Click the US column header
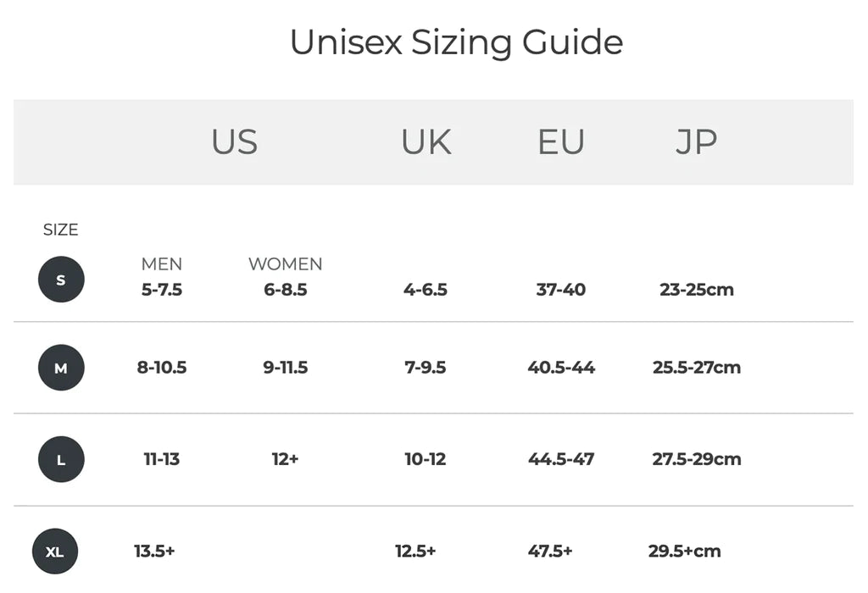This screenshot has height=593, width=868. click(x=234, y=141)
